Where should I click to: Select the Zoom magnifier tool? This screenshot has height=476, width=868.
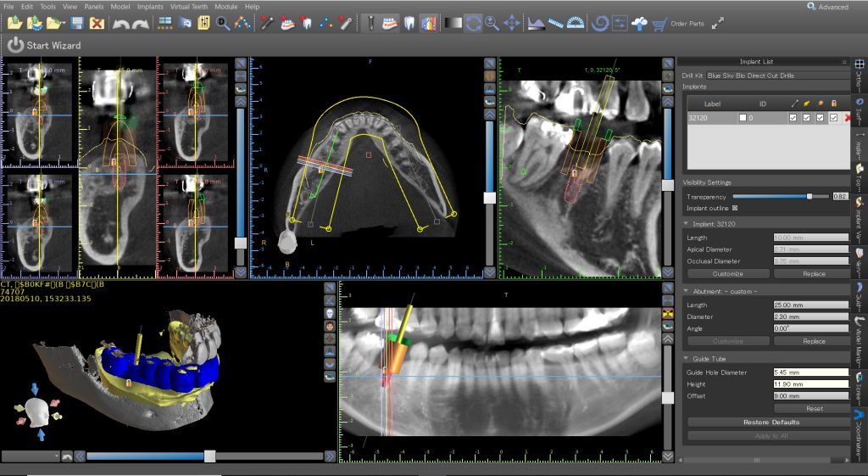(x=492, y=24)
